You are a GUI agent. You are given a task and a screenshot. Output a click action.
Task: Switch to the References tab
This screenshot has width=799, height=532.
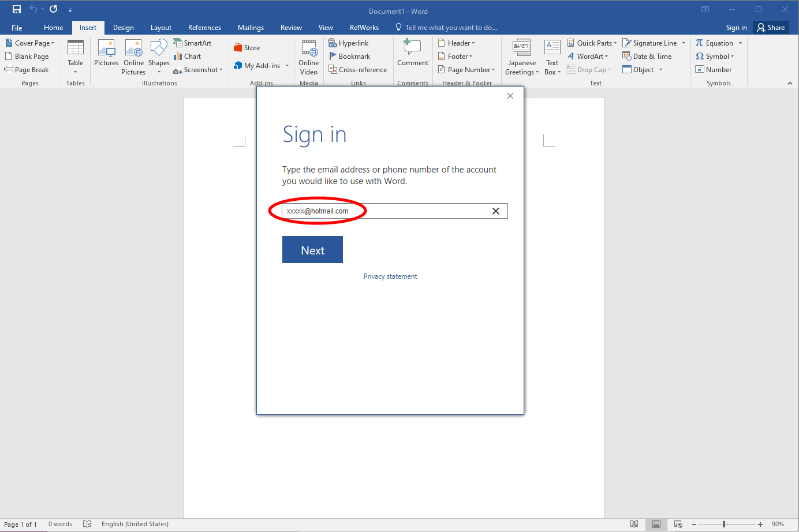(x=204, y=28)
